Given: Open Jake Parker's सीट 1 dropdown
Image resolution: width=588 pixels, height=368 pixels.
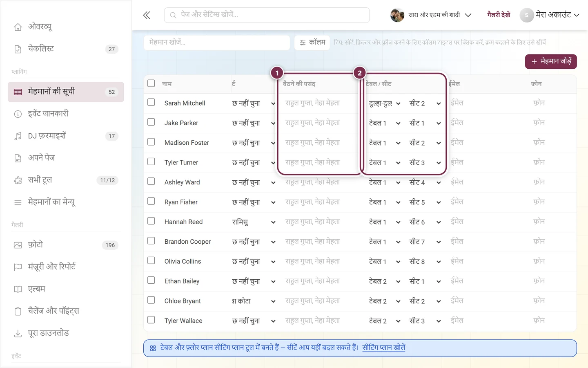Looking at the screenshot, I should point(425,123).
